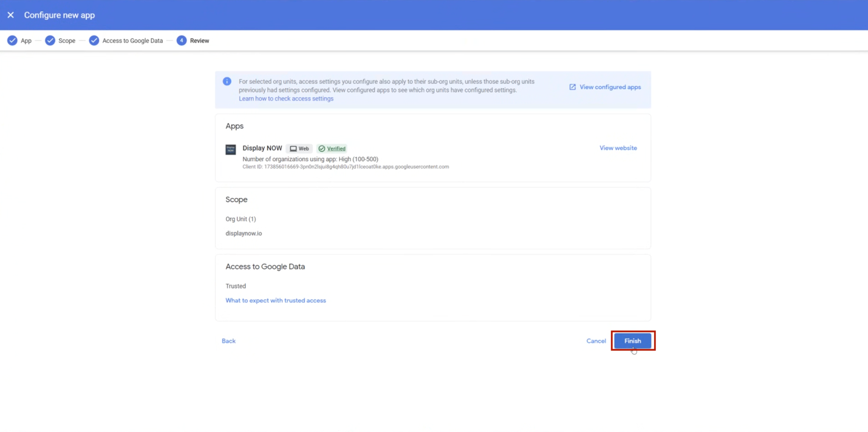Click the View configured apps link
This screenshot has height=432, width=868.
pos(610,87)
